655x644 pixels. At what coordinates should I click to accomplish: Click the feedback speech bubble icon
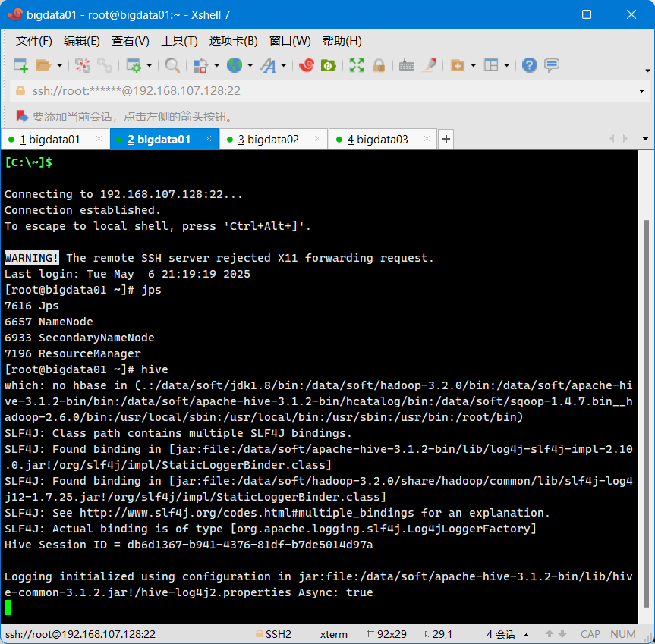coord(552,65)
